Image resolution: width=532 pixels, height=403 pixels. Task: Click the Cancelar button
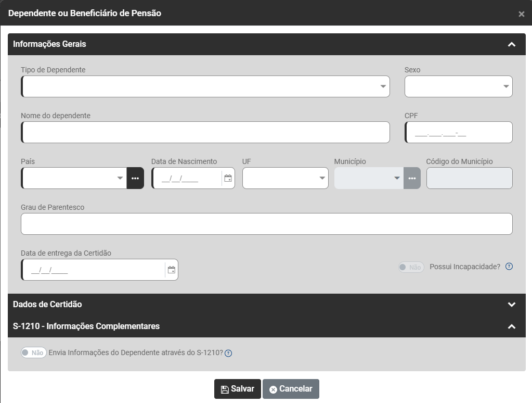point(291,389)
